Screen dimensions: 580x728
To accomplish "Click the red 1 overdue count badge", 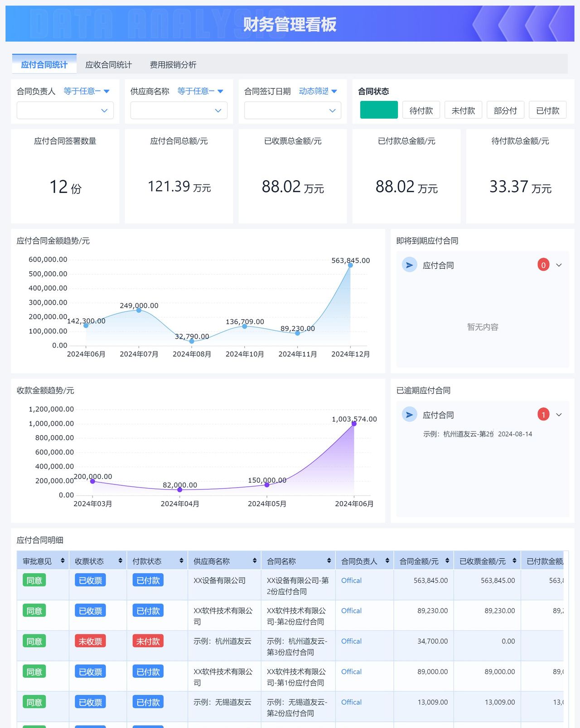I will (x=543, y=414).
